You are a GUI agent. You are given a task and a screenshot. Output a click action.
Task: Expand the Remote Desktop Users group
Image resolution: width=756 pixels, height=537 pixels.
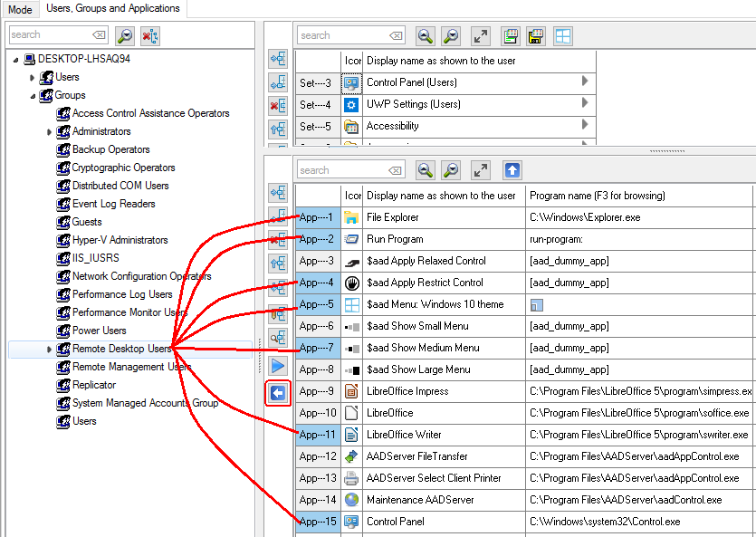point(49,350)
